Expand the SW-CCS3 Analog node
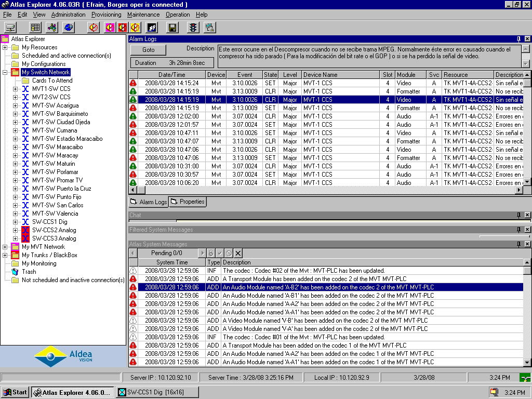The image size is (532, 399). click(15, 238)
